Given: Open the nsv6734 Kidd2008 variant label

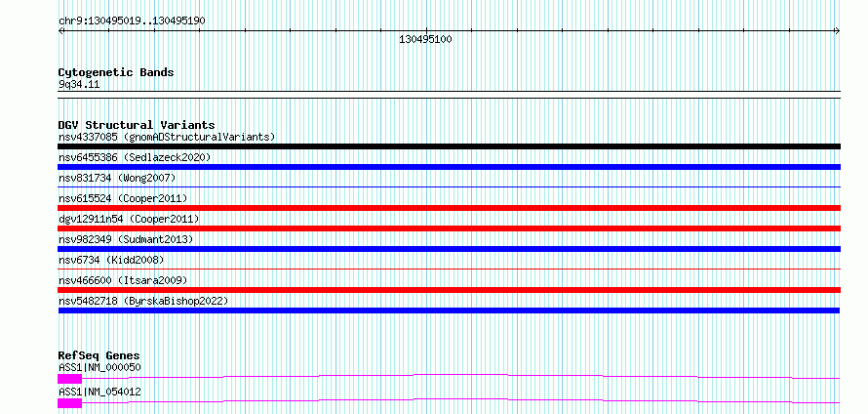Looking at the screenshot, I should point(111,260).
